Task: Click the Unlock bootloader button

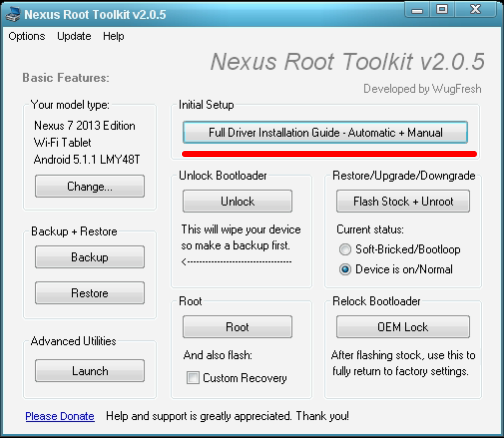Action: coord(237,201)
